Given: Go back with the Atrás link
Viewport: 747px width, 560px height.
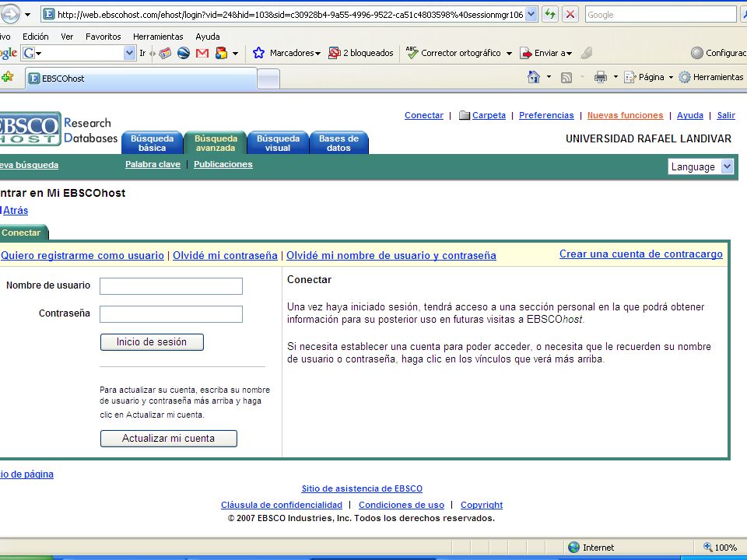Looking at the screenshot, I should tap(16, 210).
